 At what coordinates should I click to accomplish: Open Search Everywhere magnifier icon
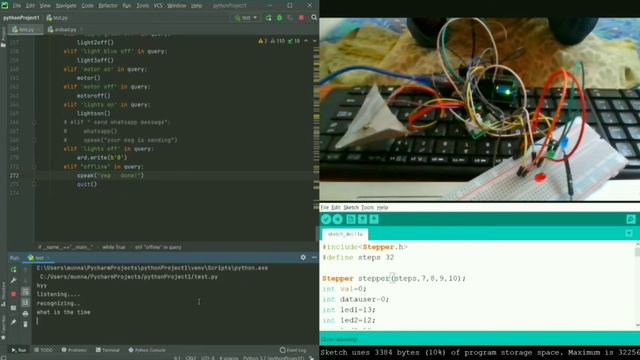(314, 18)
